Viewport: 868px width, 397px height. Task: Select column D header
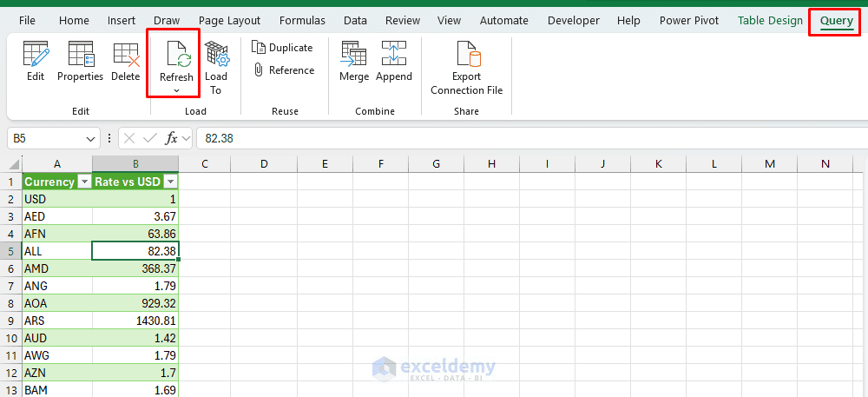tap(264, 164)
